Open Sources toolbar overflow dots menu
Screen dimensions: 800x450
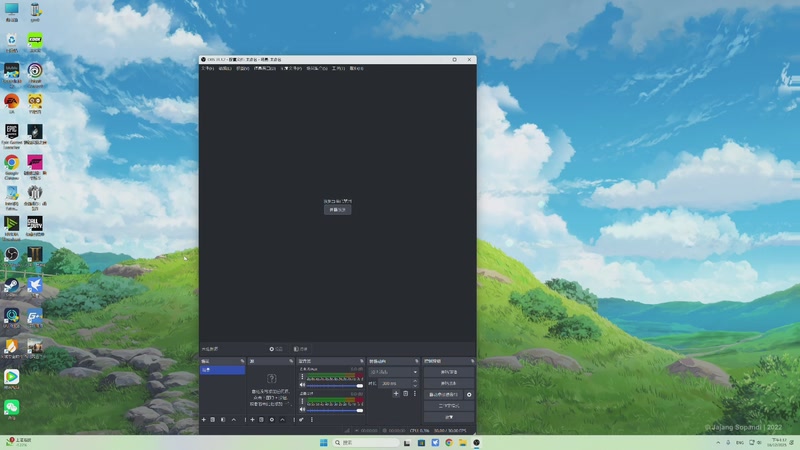click(x=294, y=419)
